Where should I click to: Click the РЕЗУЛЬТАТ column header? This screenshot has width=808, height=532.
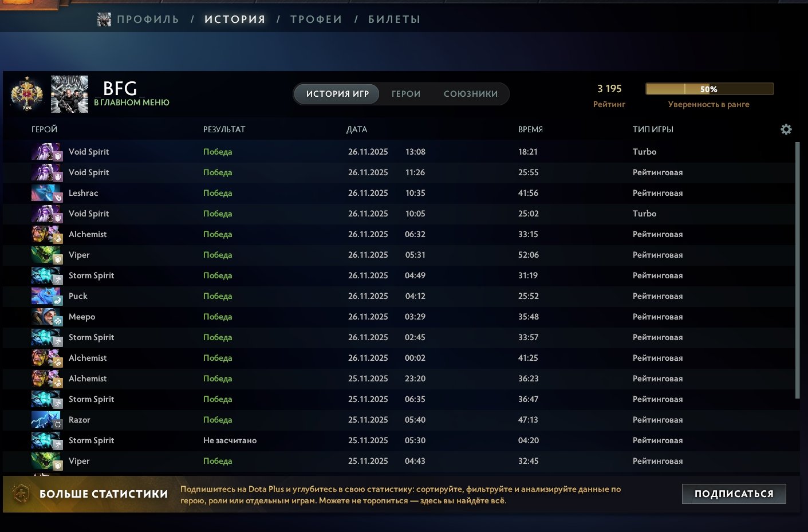pos(224,129)
